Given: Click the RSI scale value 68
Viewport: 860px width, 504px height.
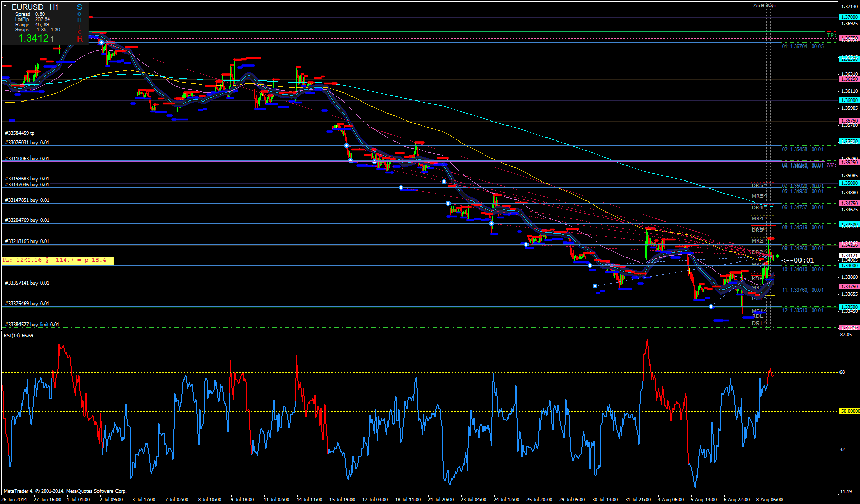Looking at the screenshot, I should tap(843, 372).
